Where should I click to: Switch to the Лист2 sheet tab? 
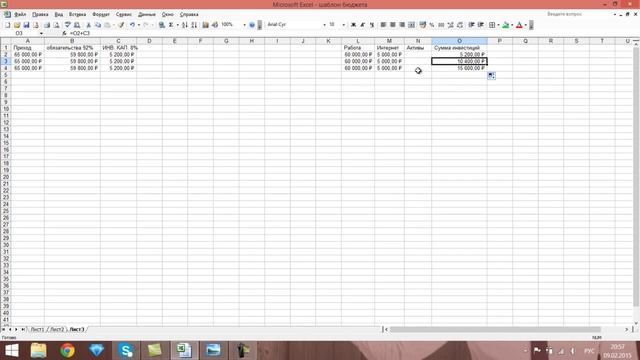[x=57, y=329]
